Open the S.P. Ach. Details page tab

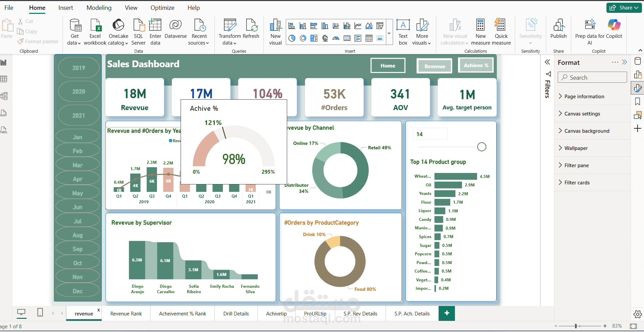412,314
